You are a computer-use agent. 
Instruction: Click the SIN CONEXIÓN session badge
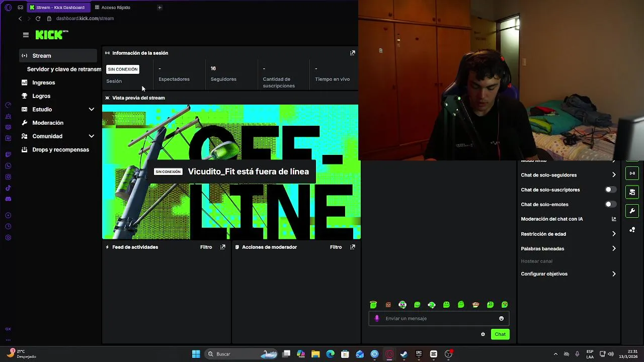click(x=122, y=69)
